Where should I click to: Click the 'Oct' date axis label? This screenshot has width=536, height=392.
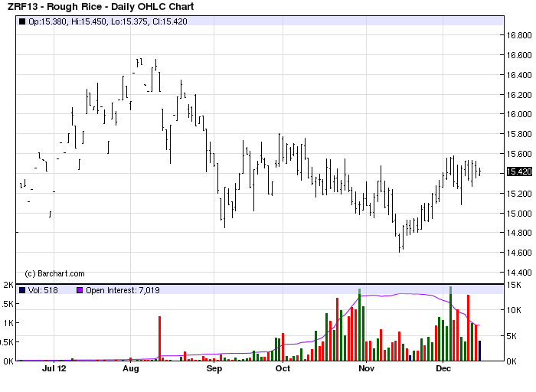coord(283,369)
